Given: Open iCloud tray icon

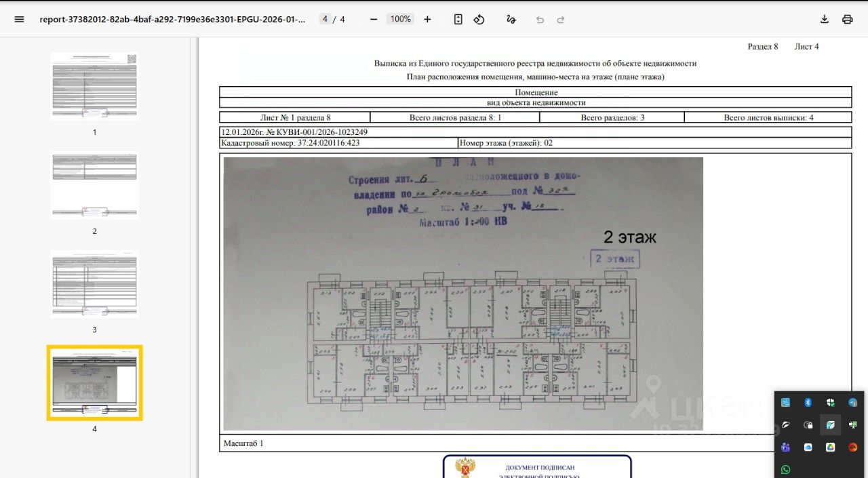Looking at the screenshot, I should [808, 447].
